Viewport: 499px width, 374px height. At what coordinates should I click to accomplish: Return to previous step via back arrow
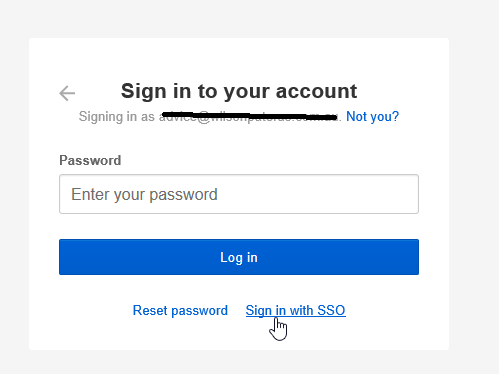67,93
